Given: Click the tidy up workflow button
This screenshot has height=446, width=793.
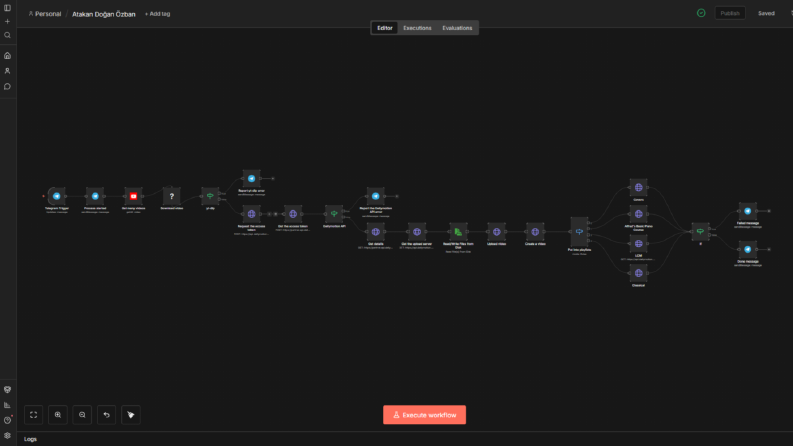Looking at the screenshot, I should pos(130,415).
